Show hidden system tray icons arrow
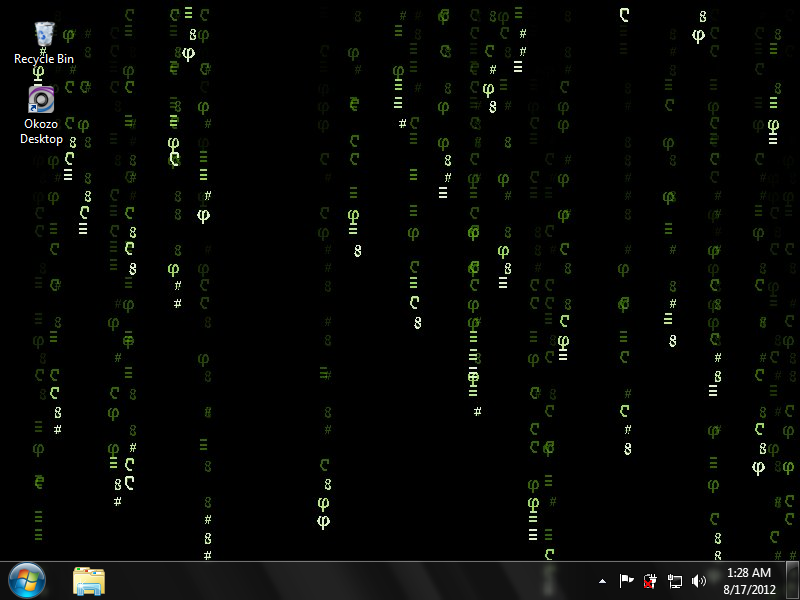 click(603, 581)
